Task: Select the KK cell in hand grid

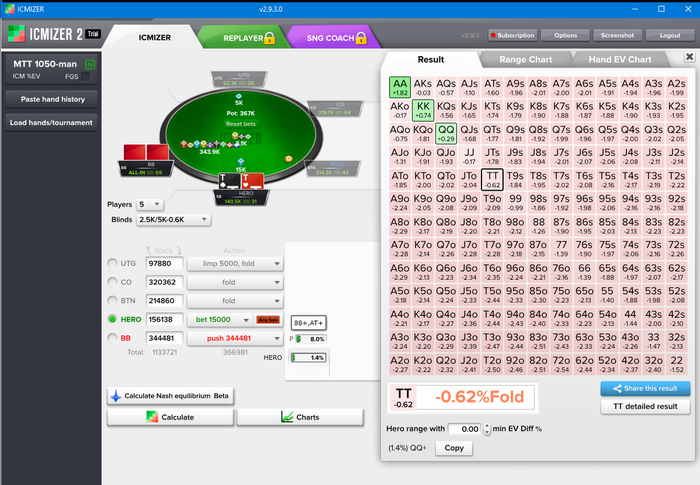Action: (423, 110)
